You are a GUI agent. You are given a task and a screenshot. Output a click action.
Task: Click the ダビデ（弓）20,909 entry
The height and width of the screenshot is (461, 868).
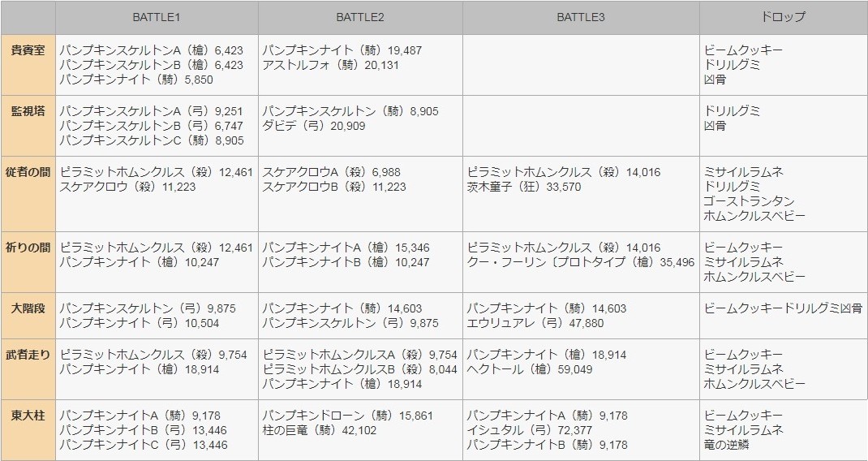click(x=313, y=126)
